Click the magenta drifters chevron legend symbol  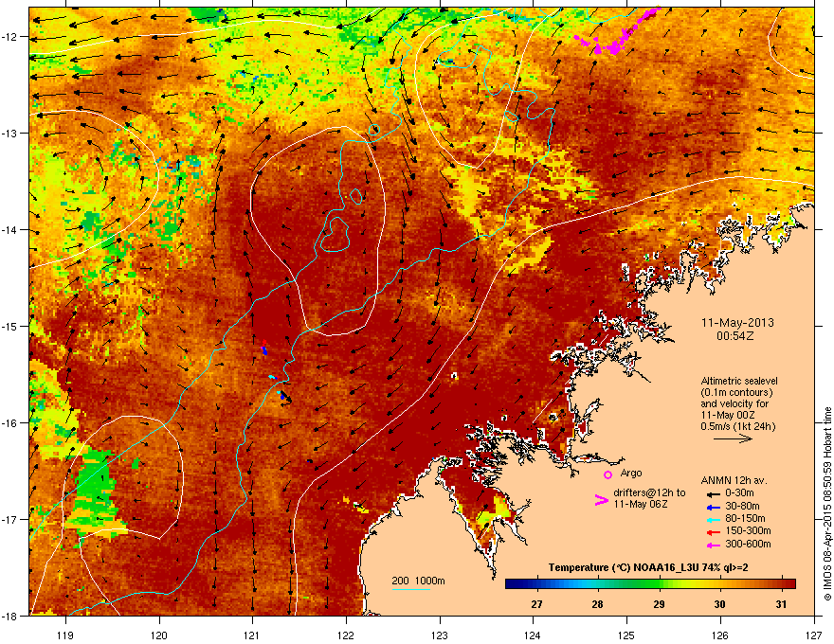point(601,499)
